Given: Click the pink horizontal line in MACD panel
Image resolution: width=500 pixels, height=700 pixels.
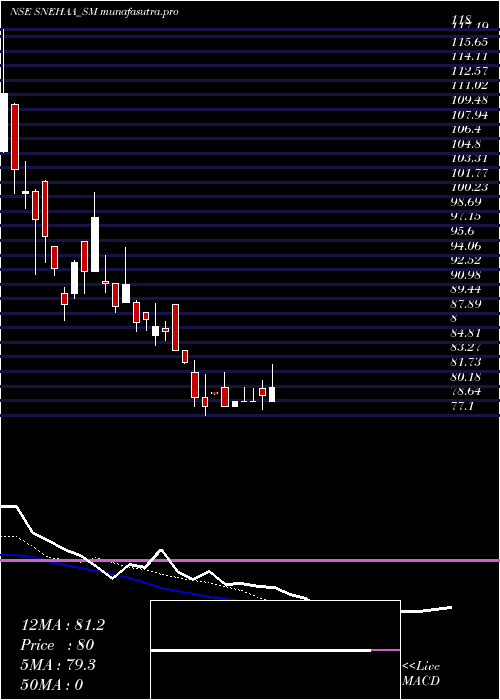Looking at the screenshot, I should [x=250, y=560].
